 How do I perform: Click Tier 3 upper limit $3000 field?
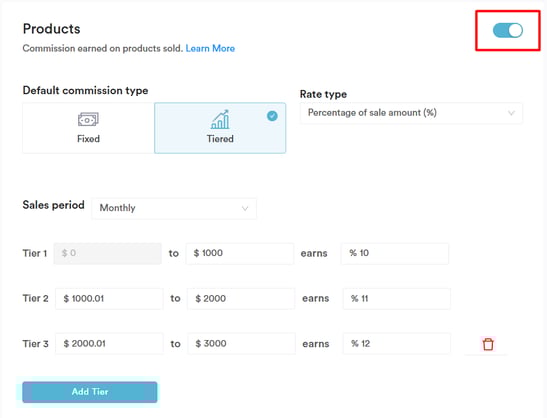(241, 344)
